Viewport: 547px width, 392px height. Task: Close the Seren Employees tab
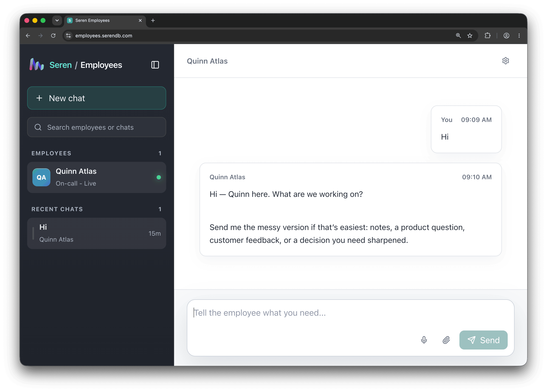(x=140, y=20)
